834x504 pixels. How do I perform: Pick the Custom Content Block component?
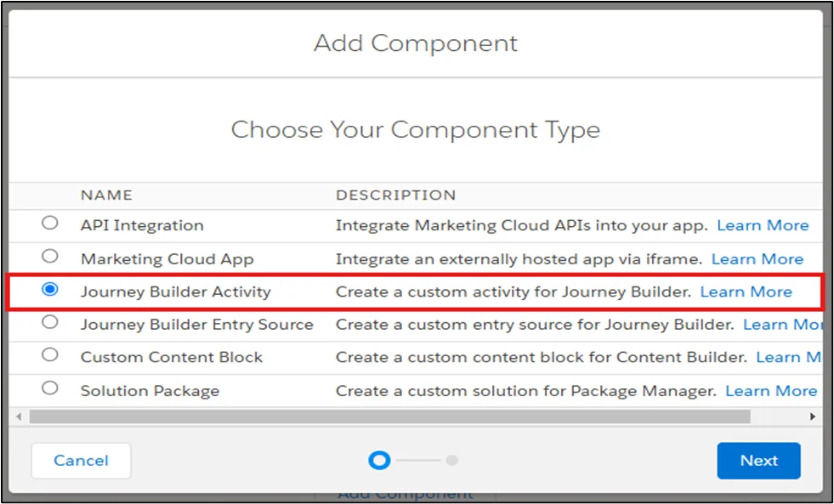49,357
